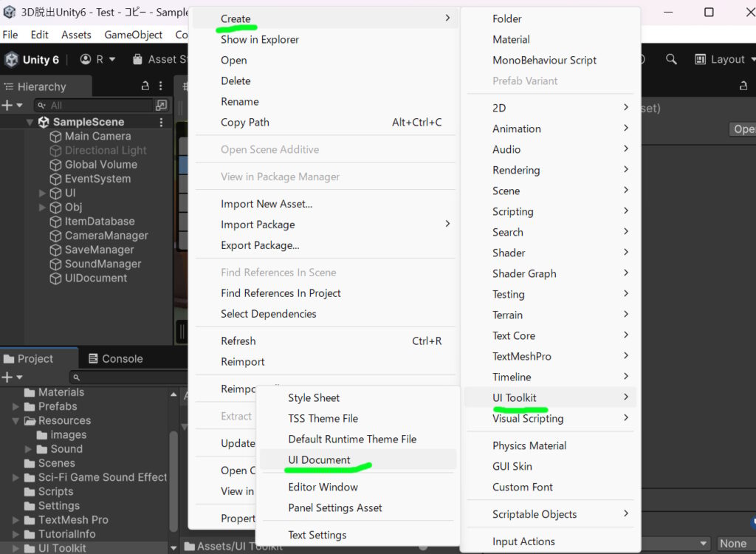
Task: Choose UI Document in the submenu
Action: tap(358, 460)
